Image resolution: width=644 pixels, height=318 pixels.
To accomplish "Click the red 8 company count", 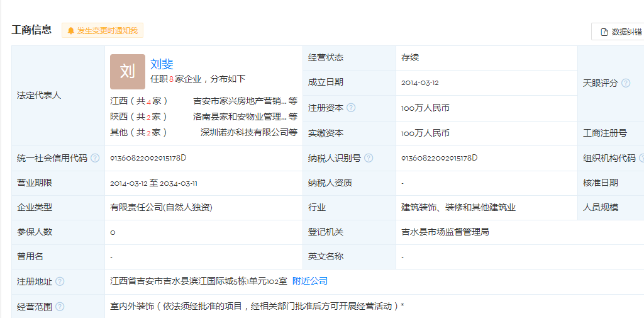I will [x=171, y=79].
